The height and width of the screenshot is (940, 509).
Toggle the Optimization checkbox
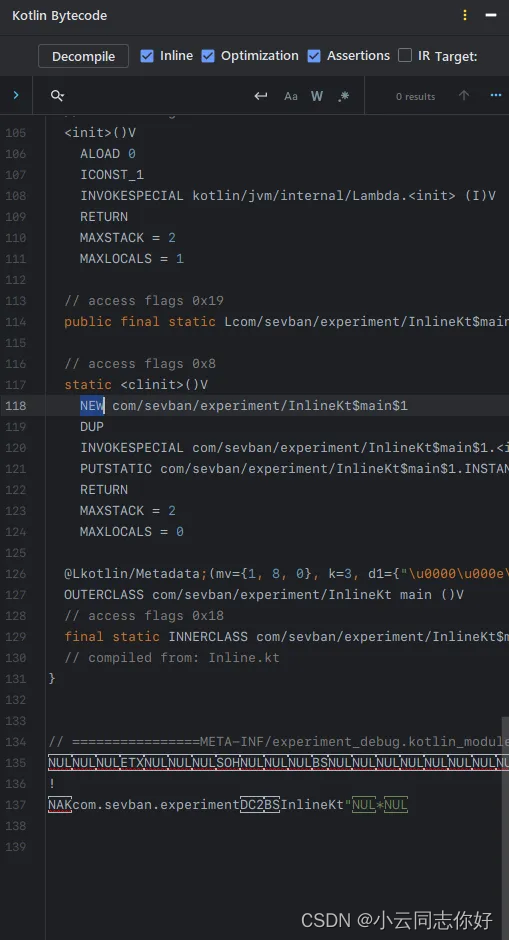pyautogui.click(x=208, y=56)
